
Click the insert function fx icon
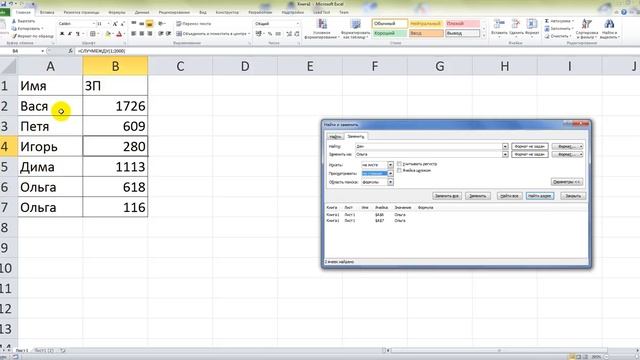point(70,51)
